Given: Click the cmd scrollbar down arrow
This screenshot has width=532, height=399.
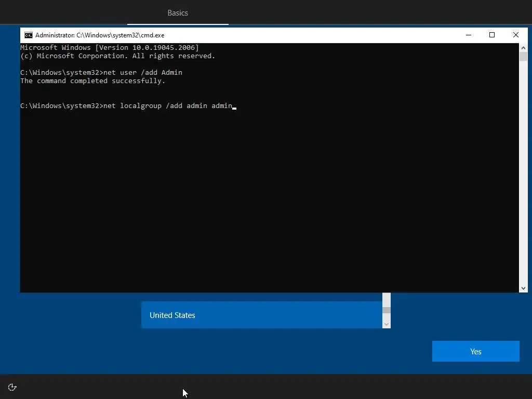Looking at the screenshot, I should click(523, 288).
